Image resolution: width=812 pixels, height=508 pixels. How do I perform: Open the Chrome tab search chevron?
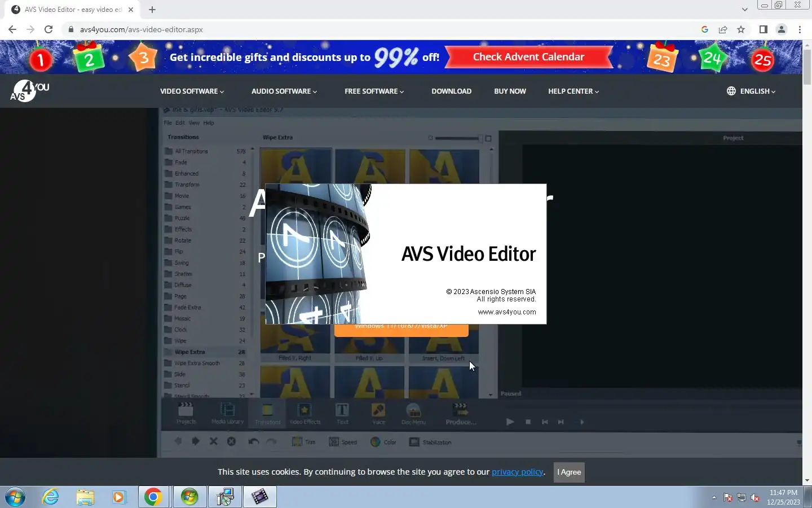pyautogui.click(x=744, y=10)
